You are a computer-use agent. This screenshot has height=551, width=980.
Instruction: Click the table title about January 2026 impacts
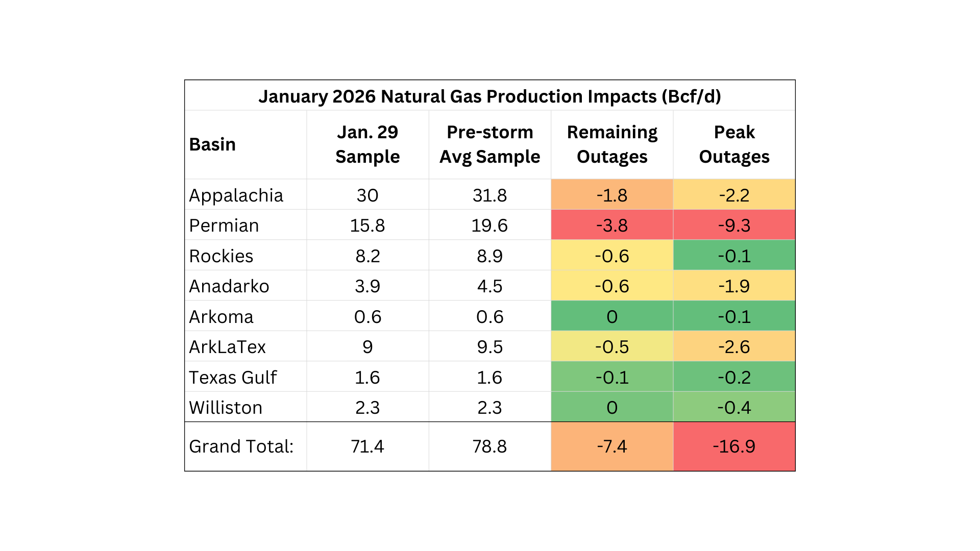point(489,96)
